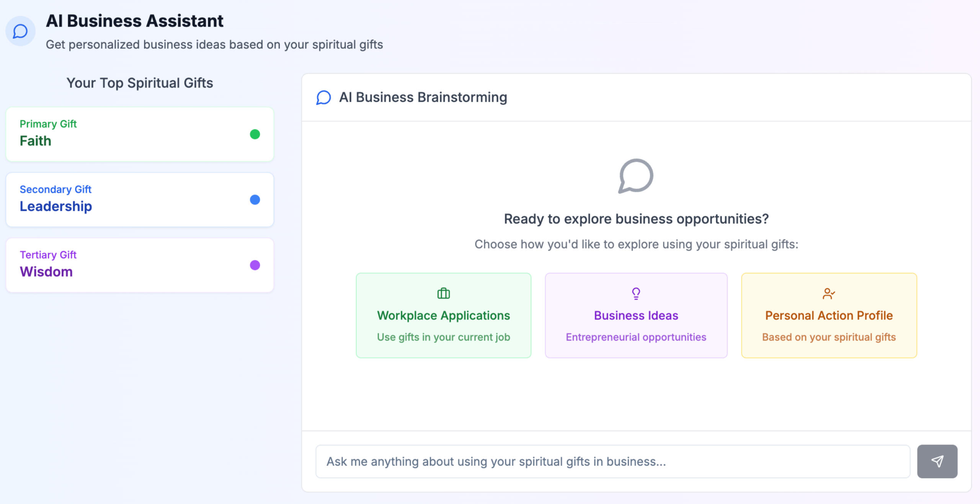Click the chat bubble icon beside AI Business Assistant

[x=20, y=31]
